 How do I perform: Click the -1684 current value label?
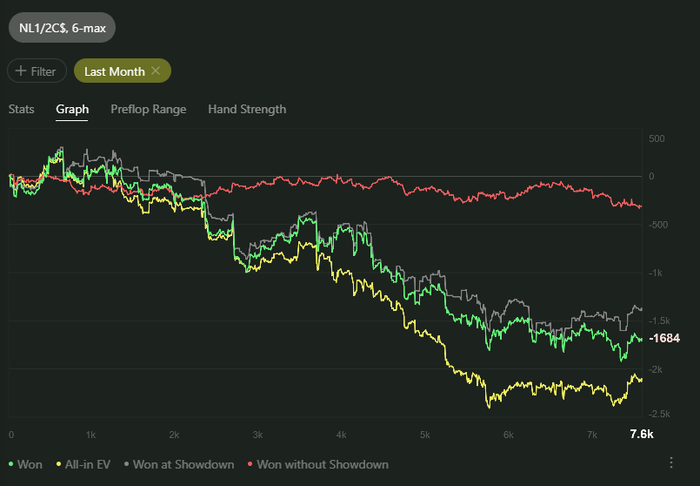click(664, 338)
